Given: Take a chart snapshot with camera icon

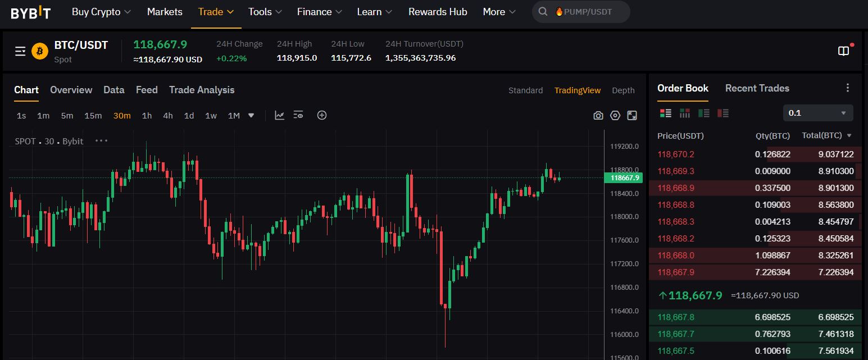Looking at the screenshot, I should 598,116.
